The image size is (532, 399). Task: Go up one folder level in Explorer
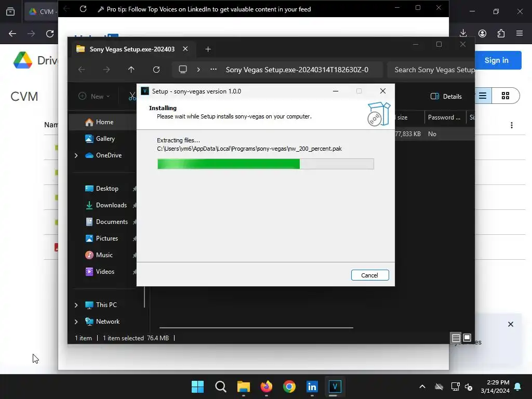pos(131,70)
